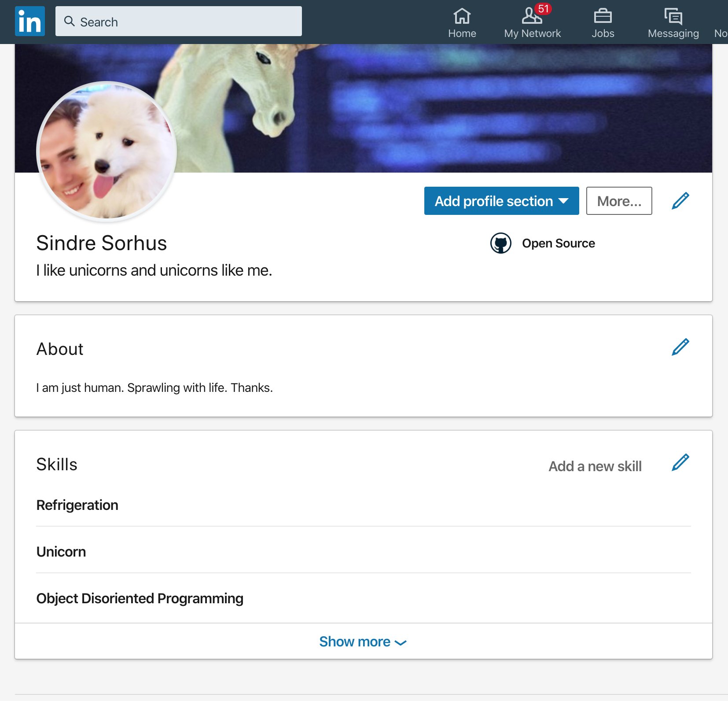The image size is (728, 701).
Task: Open the Add profile section dropdown
Action: (x=501, y=201)
